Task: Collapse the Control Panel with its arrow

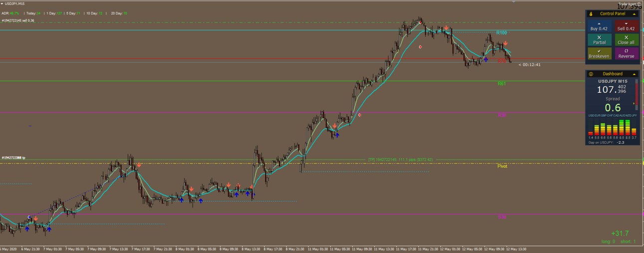Action: [635, 14]
